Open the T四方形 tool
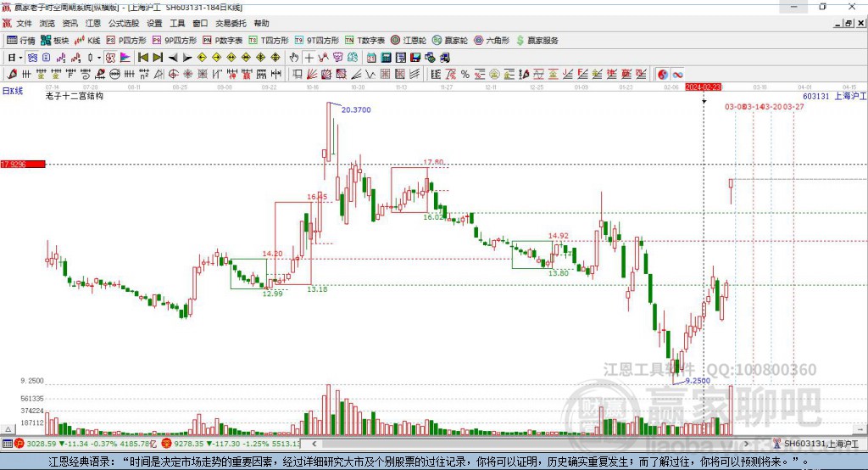The height and width of the screenshot is (470, 868). coord(269,41)
